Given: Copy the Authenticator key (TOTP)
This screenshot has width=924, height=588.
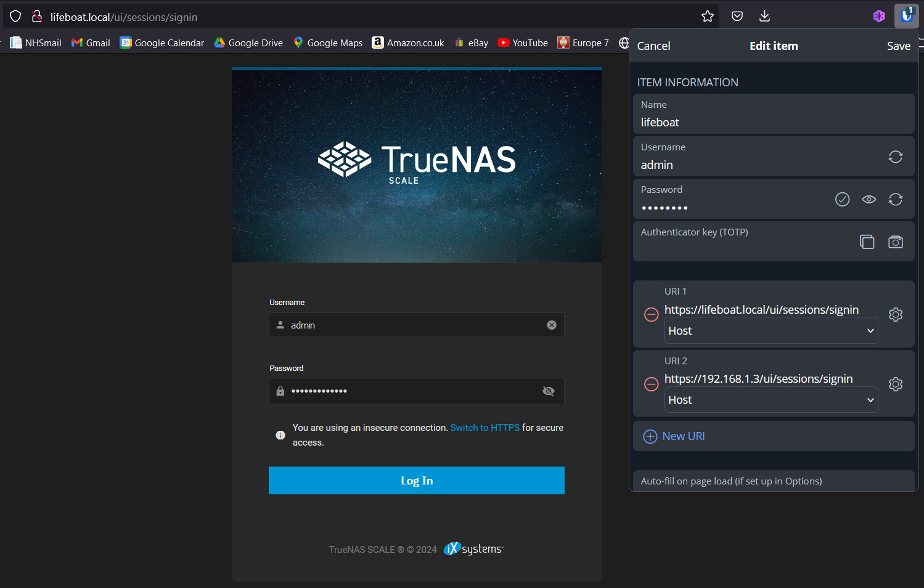Looking at the screenshot, I should (x=867, y=242).
